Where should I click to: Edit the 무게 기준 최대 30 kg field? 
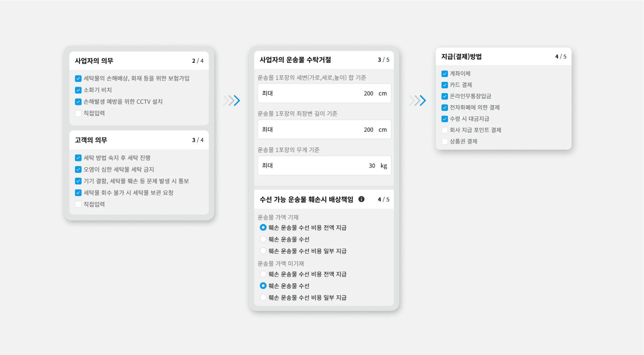click(x=324, y=166)
